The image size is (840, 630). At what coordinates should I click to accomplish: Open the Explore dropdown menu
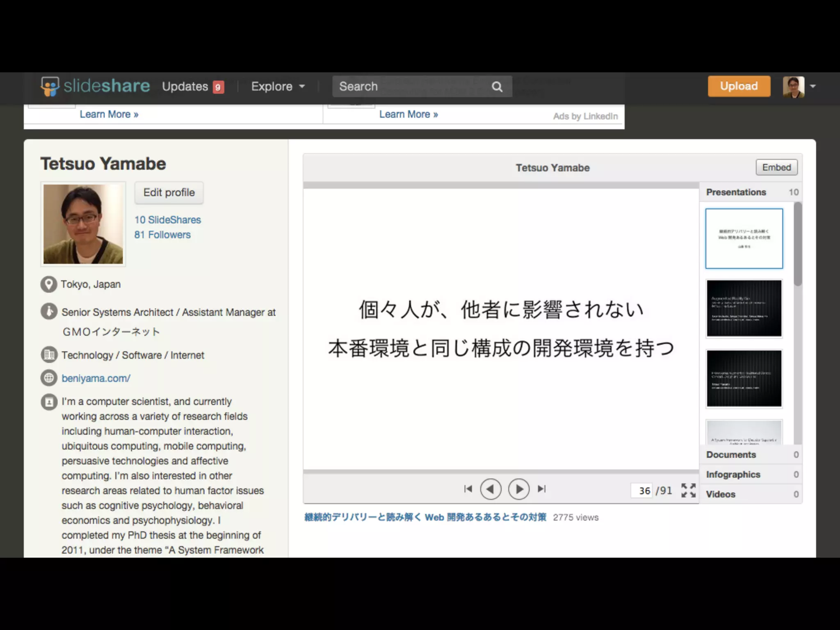tap(278, 87)
